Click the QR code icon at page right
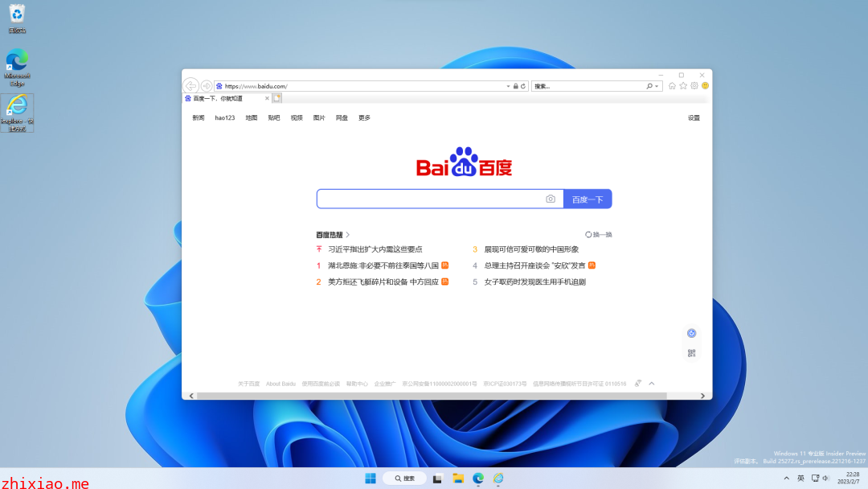The width and height of the screenshot is (868, 489). click(x=691, y=353)
